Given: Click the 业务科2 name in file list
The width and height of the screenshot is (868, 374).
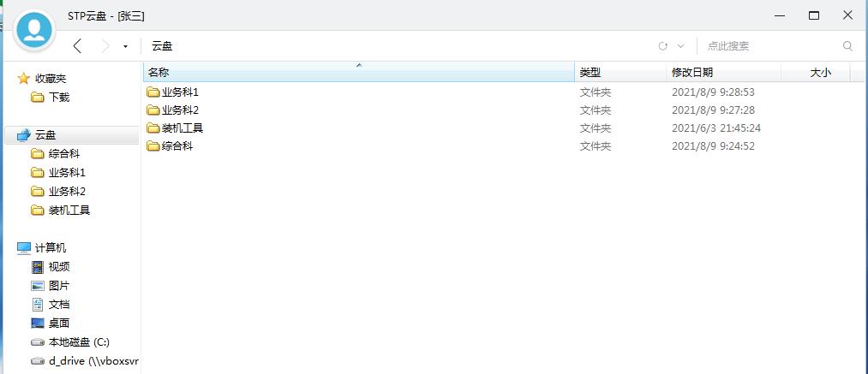Looking at the screenshot, I should point(180,110).
